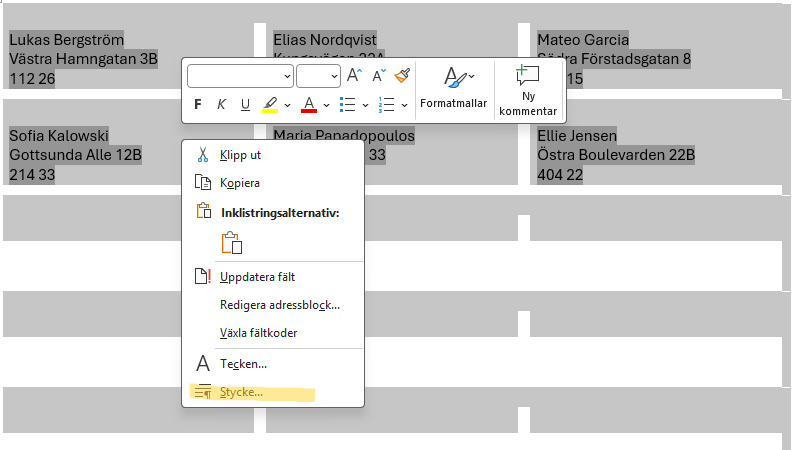Apply bulleted list formatting
Screen dimensions: 793x450
(x=347, y=105)
